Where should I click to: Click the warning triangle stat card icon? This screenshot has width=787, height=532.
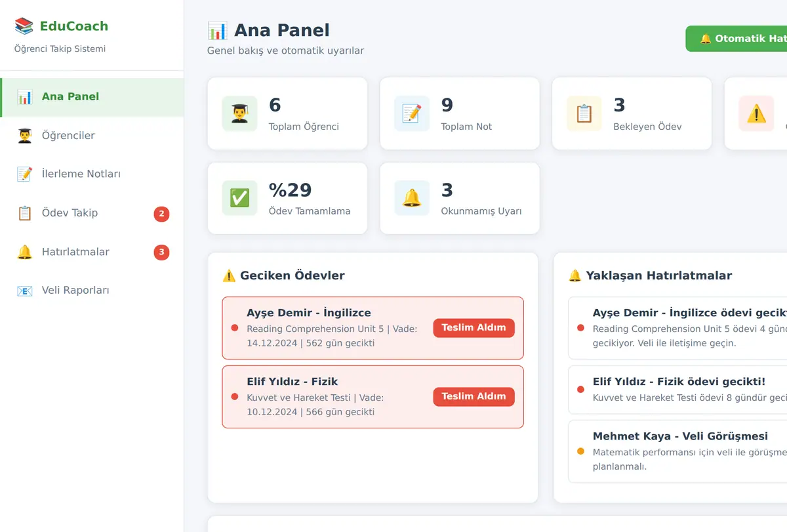point(756,113)
